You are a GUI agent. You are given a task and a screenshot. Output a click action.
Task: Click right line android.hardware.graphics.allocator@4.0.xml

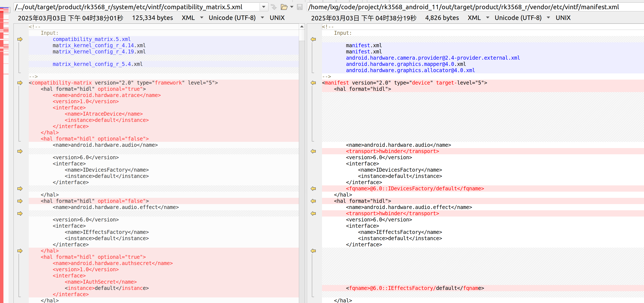coord(410,70)
